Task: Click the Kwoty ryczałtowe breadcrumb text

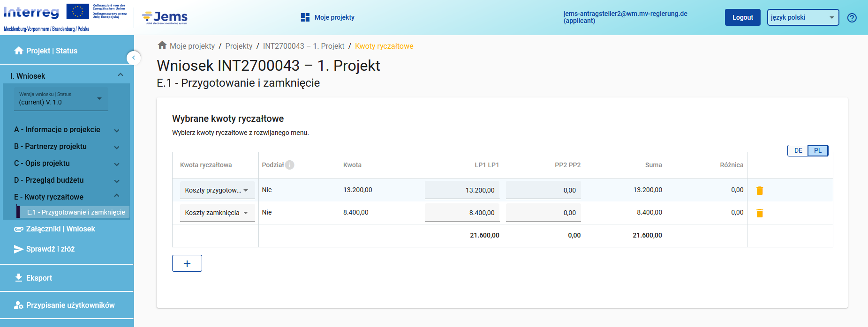Action: 384,46
